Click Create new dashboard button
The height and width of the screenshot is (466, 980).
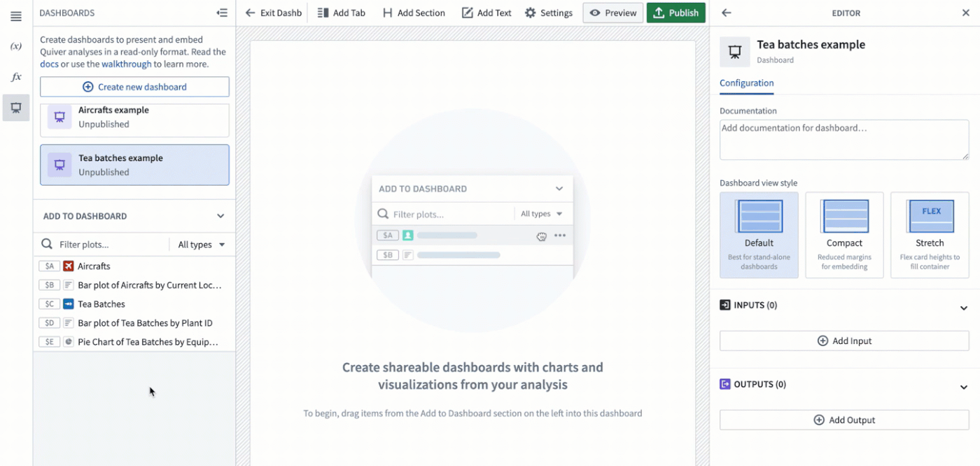point(134,87)
